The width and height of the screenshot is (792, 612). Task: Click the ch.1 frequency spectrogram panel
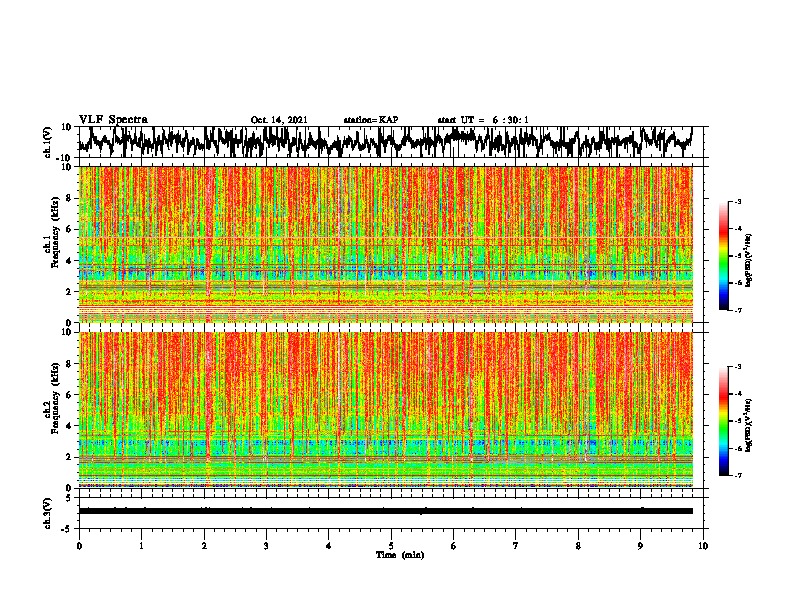pyautogui.click(x=385, y=244)
